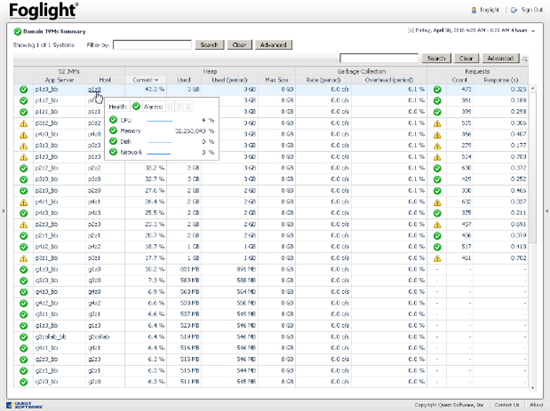
Task: Click the 40.3 % heap value for p1z0_bb
Action: (x=155, y=89)
